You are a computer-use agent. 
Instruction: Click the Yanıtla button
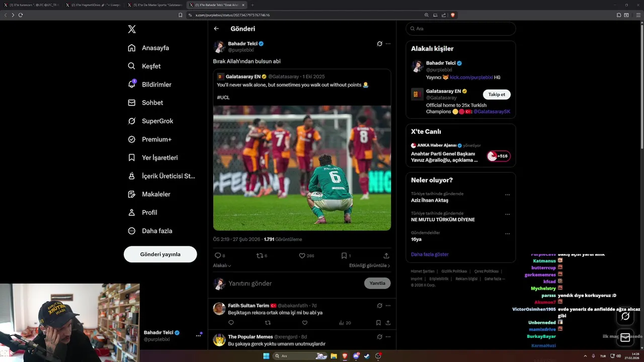click(x=377, y=283)
